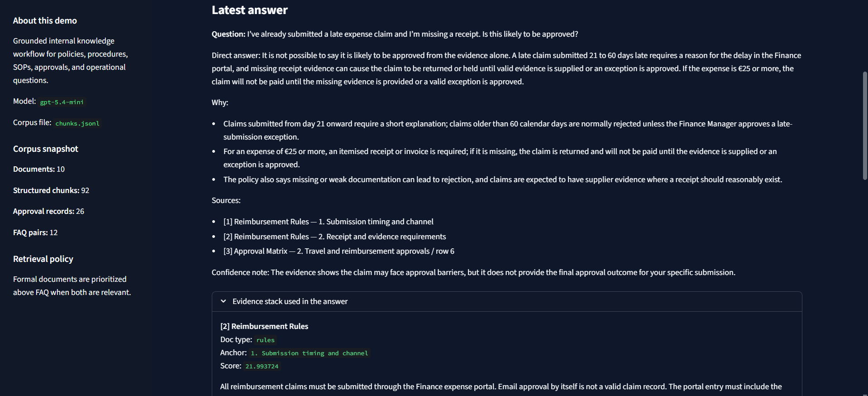Image resolution: width=868 pixels, height=396 pixels.
Task: Select the Approval records: 26 stat
Action: tap(48, 211)
